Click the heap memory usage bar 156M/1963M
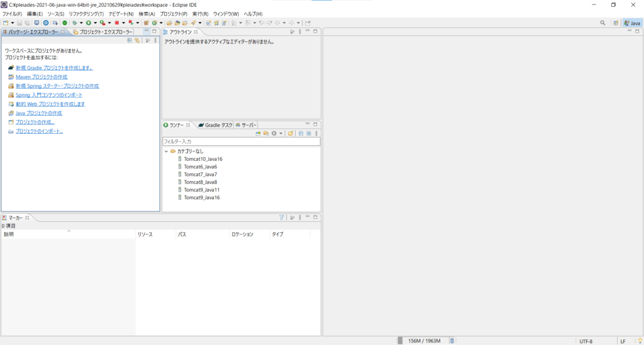The height and width of the screenshot is (345, 644). pyautogui.click(x=423, y=341)
